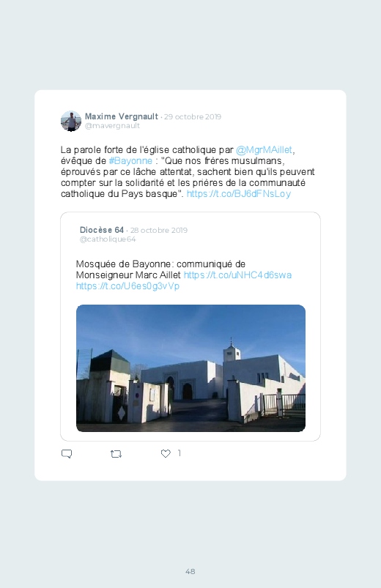Click the Maxime Vergnault display name
The width and height of the screenshot is (381, 588).
(x=121, y=116)
